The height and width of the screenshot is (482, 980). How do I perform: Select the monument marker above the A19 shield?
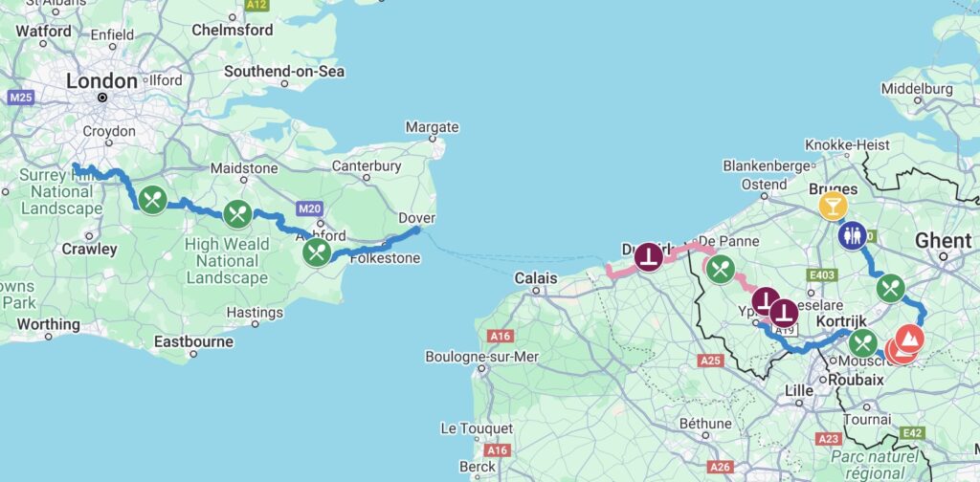(x=784, y=314)
